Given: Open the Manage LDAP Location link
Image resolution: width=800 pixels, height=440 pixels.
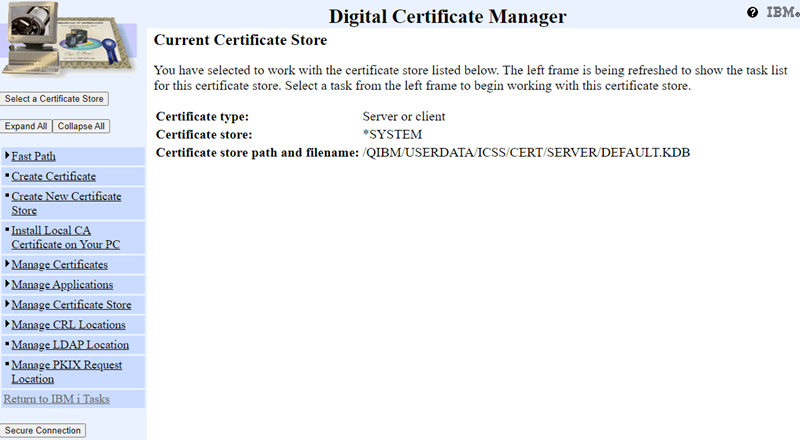Looking at the screenshot, I should pyautogui.click(x=70, y=345).
